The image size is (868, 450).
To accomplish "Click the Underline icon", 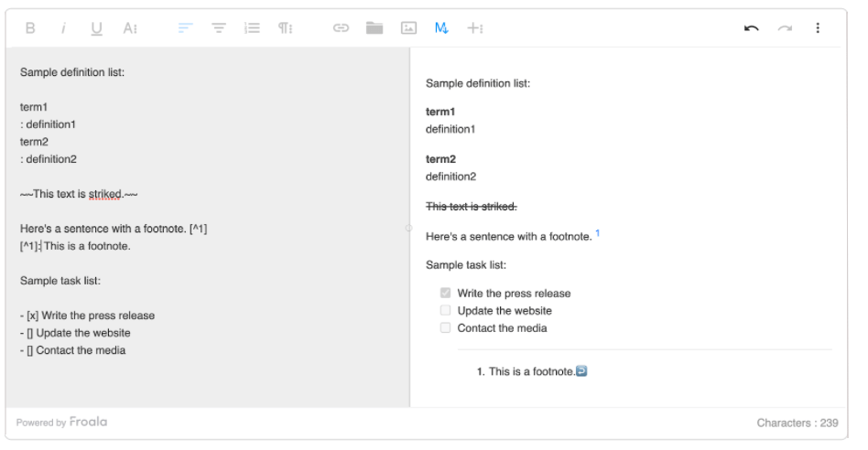I will [96, 28].
